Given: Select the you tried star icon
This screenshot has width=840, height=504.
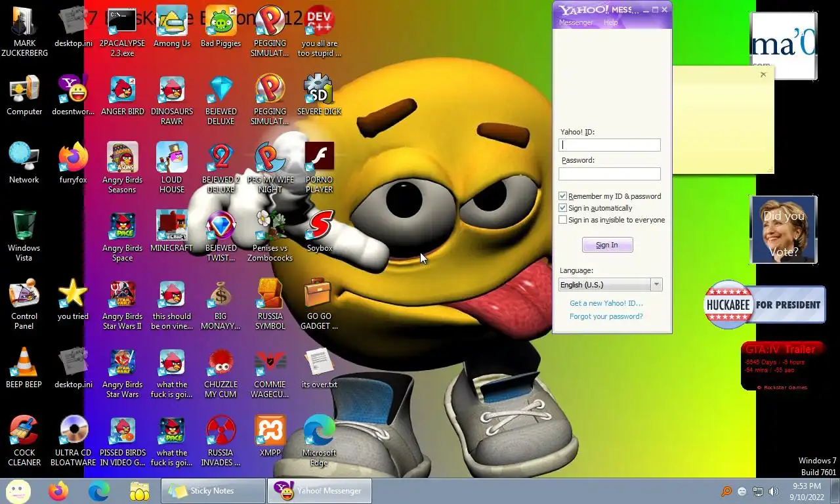Looking at the screenshot, I should pos(73,300).
